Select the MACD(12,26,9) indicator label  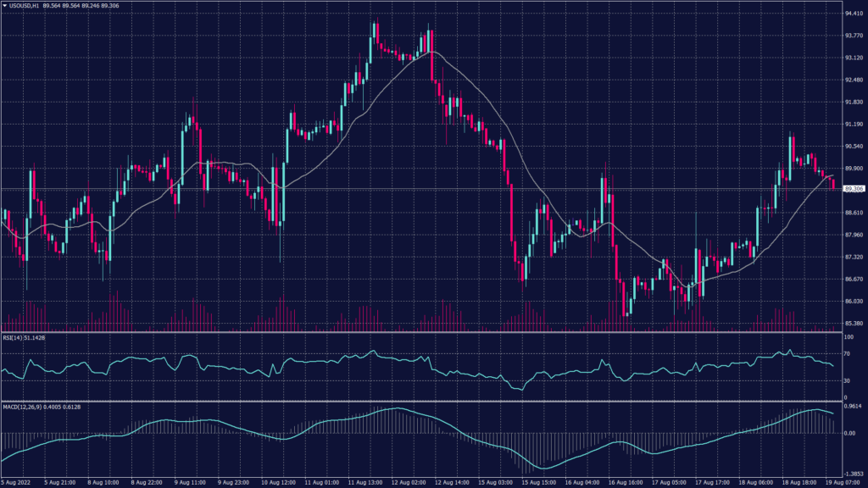click(x=24, y=407)
